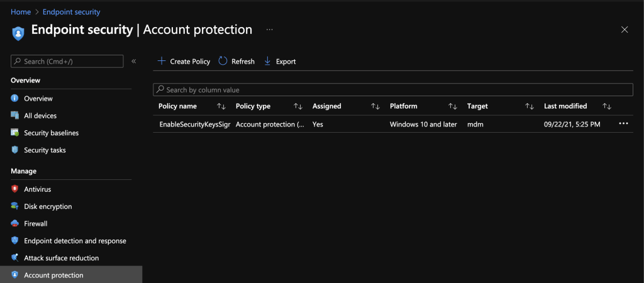The height and width of the screenshot is (283, 644).
Task: Select Account protection in sidebar
Action: (x=53, y=275)
